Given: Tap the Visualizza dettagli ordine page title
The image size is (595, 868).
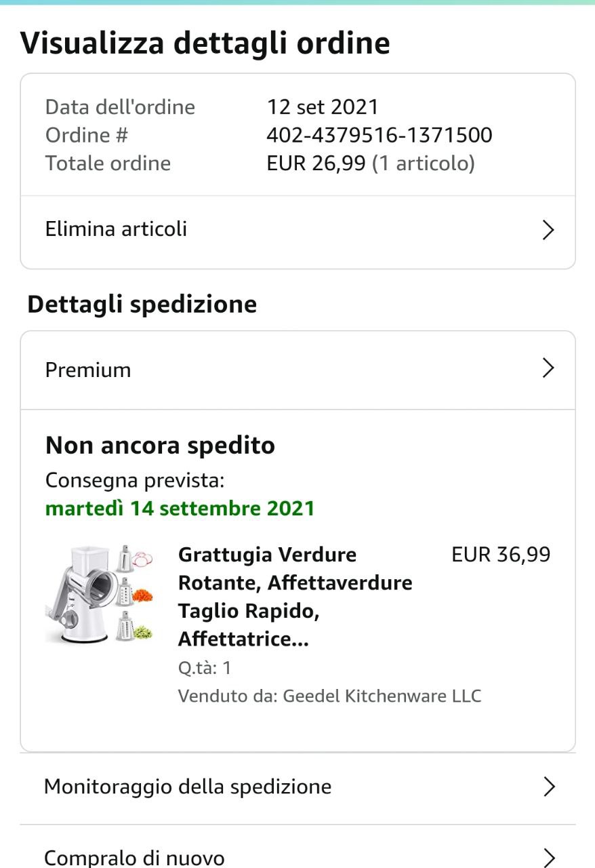Looking at the screenshot, I should pyautogui.click(x=205, y=43).
